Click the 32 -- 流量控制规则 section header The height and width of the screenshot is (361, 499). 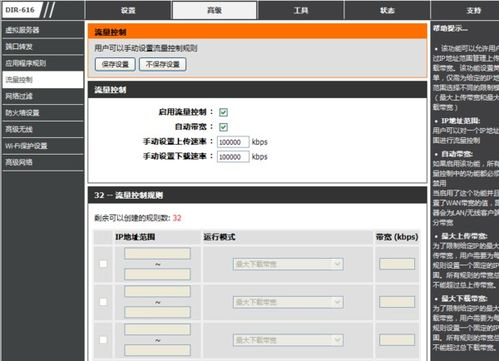(x=129, y=195)
